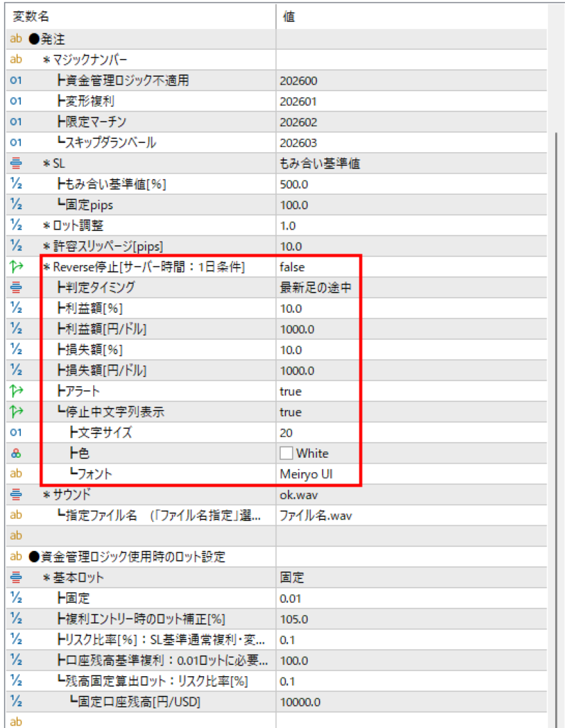Image resolution: width=565 pixels, height=728 pixels.
Task: Click the double-type icon beside もみ合い基準値[%]
Action: 16,184
